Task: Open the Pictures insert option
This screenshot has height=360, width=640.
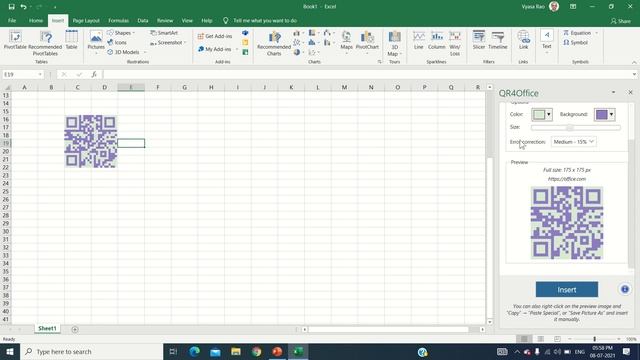Action: click(x=96, y=42)
